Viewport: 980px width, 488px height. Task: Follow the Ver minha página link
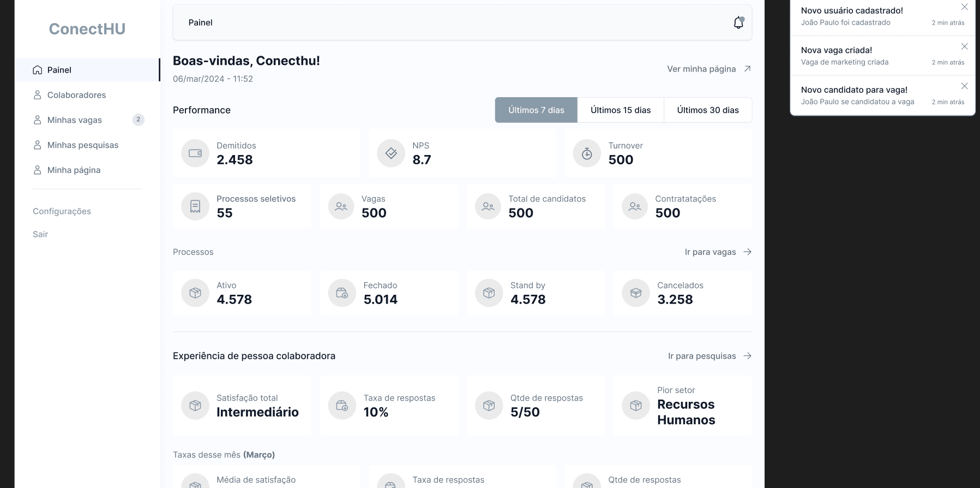pos(709,69)
